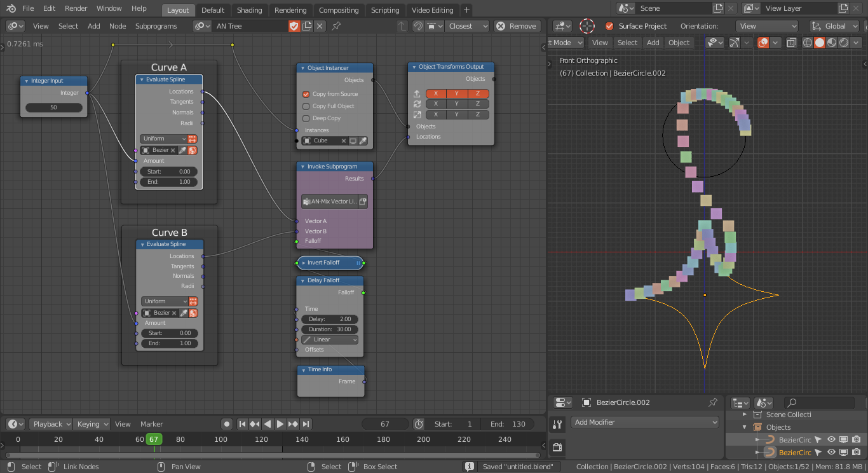Image resolution: width=868 pixels, height=473 pixels.
Task: Toggle fake user shield on AN Tree
Action: [294, 26]
